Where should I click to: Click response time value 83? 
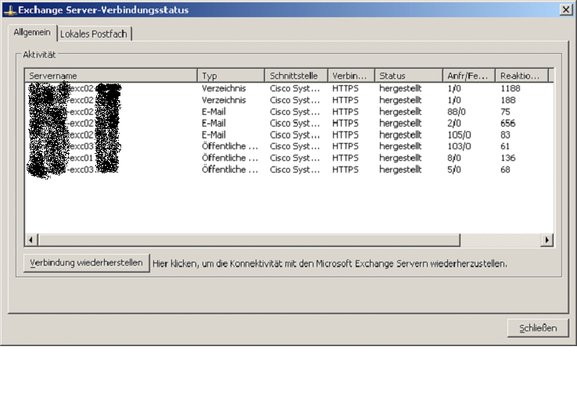(x=505, y=135)
